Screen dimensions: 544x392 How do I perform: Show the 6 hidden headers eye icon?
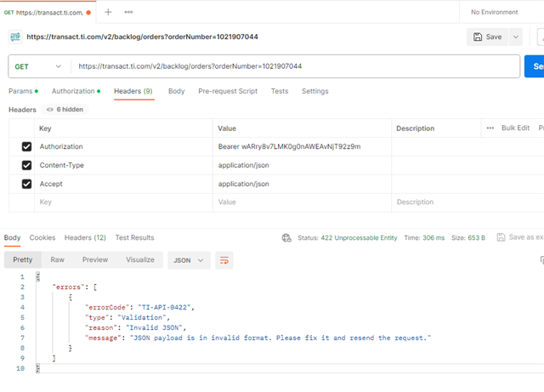pos(50,110)
